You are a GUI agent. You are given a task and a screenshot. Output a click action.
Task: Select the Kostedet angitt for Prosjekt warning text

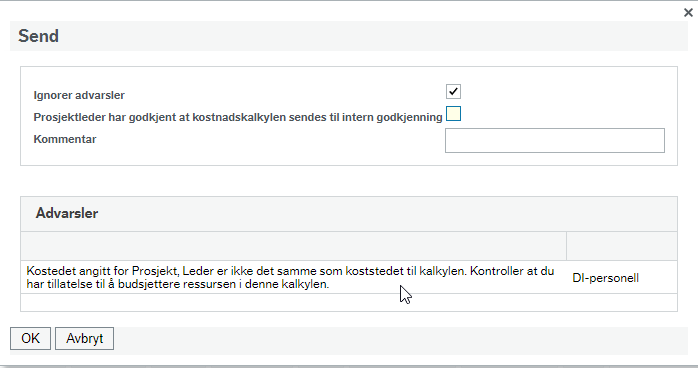(290, 277)
